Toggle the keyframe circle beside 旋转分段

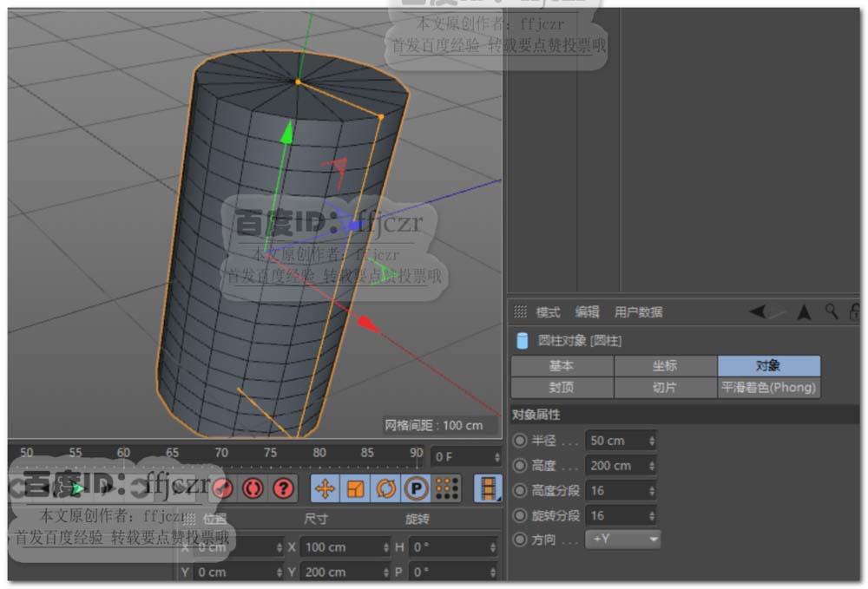click(520, 515)
